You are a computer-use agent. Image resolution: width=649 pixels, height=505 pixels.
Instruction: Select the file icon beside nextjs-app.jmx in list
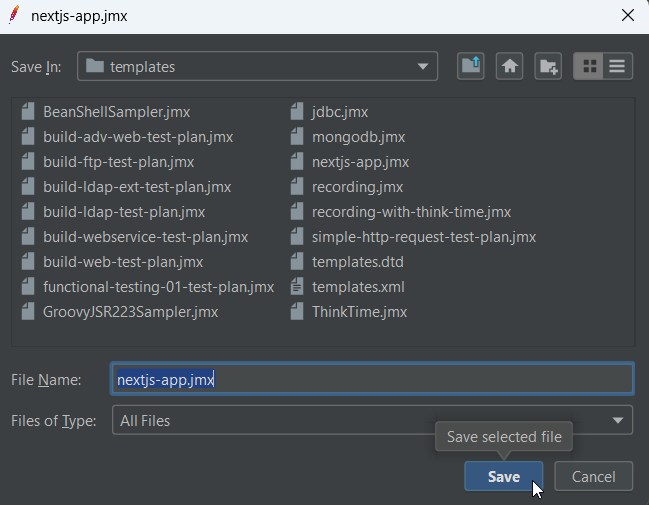click(297, 162)
